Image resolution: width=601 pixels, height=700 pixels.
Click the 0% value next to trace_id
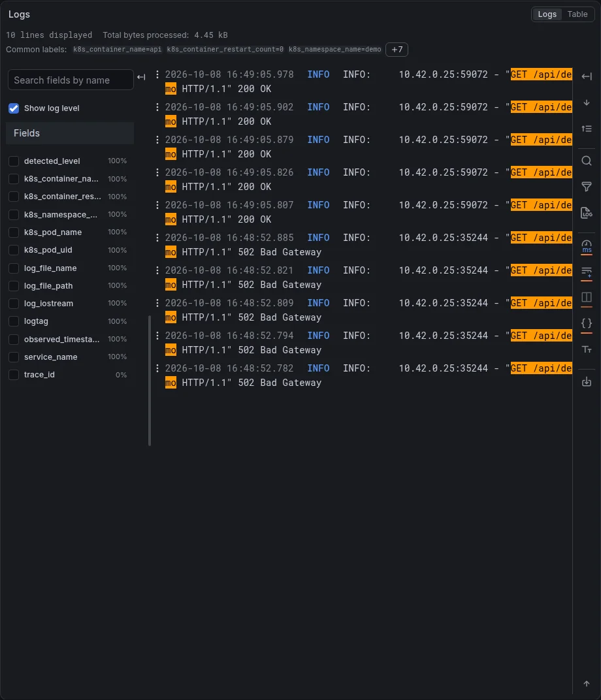click(121, 375)
